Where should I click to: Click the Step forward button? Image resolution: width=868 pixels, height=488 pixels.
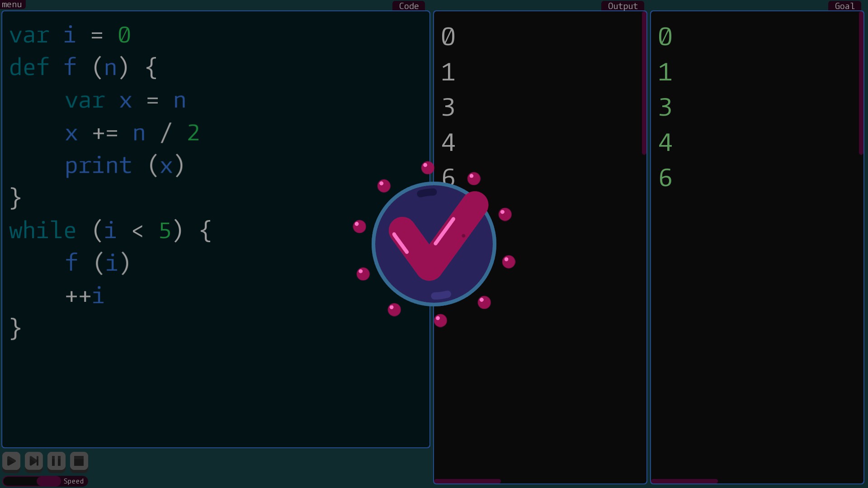(34, 461)
